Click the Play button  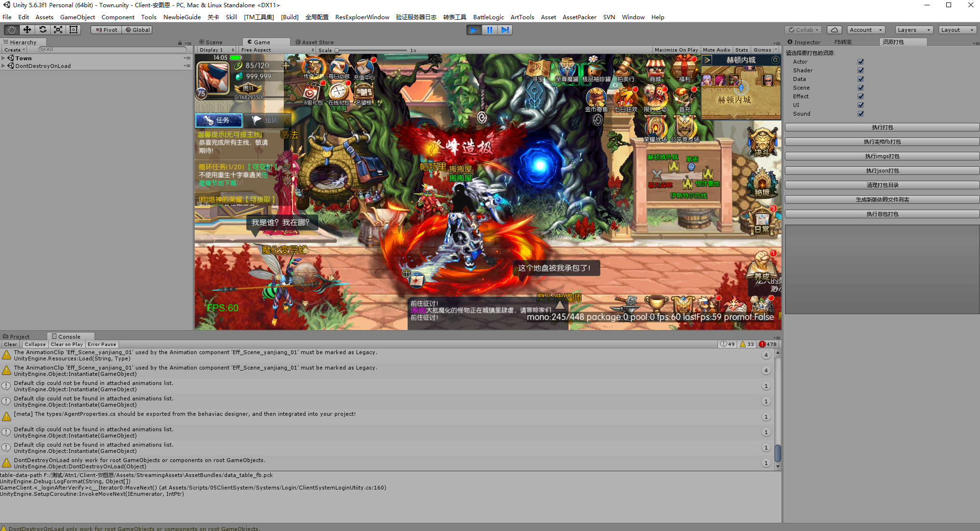(x=474, y=30)
